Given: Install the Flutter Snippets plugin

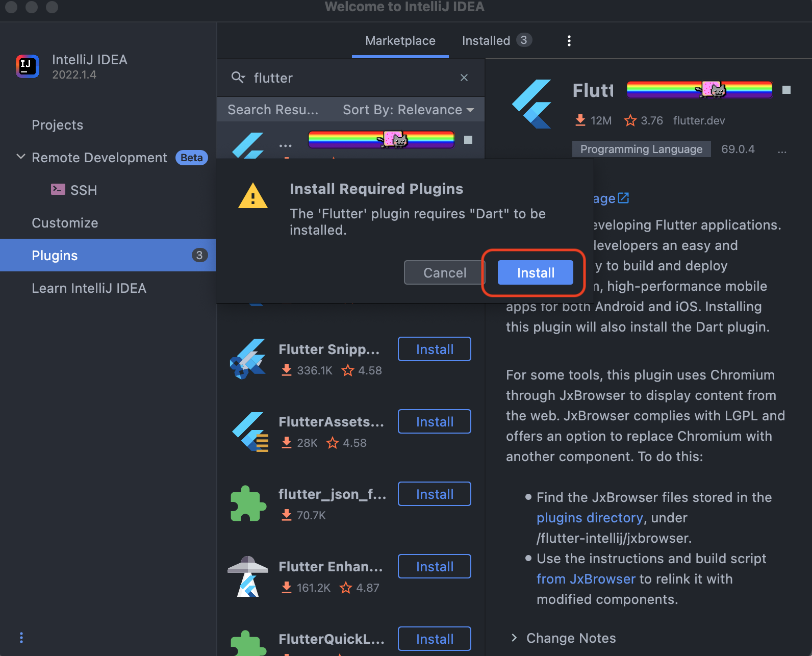Looking at the screenshot, I should click(435, 349).
